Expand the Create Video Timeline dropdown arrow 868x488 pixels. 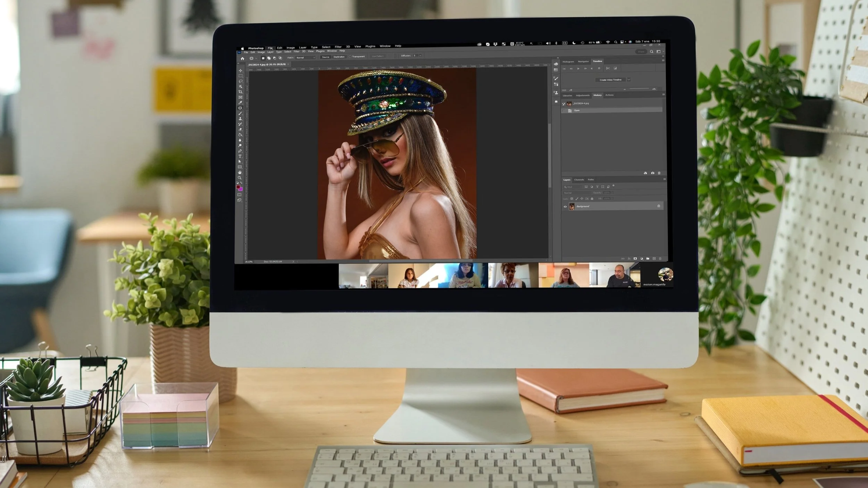pos(629,79)
